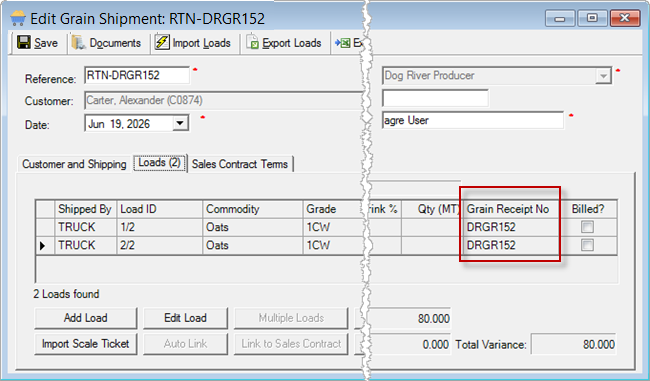Image resolution: width=650 pixels, height=381 pixels.
Task: Click the 2 Loads found status text
Action: [x=66, y=294]
